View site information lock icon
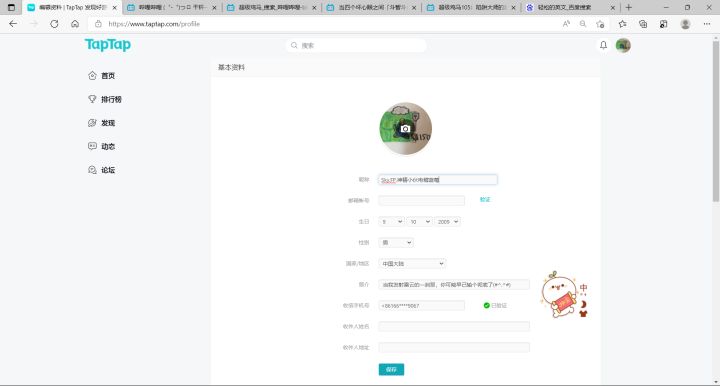720x386 pixels. (98, 24)
